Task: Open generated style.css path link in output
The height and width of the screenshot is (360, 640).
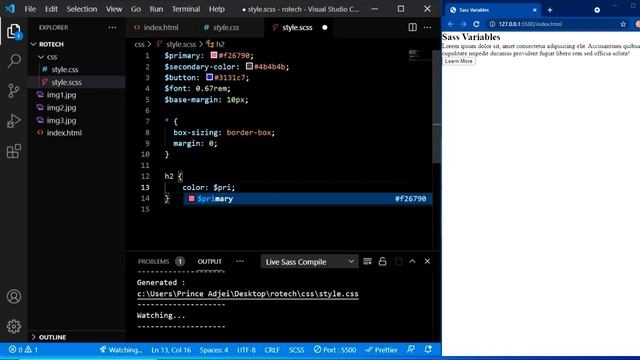Action: [247, 294]
